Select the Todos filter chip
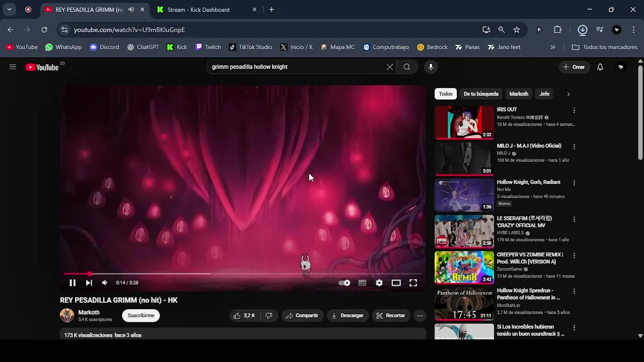Viewport: 644px width, 362px height. pos(446,94)
